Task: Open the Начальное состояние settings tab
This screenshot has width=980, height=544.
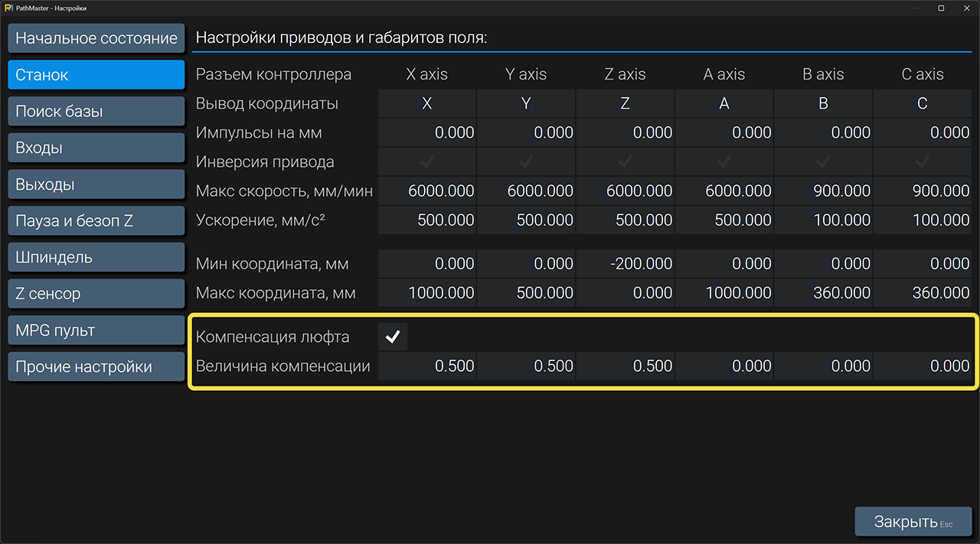Action: 96,38
